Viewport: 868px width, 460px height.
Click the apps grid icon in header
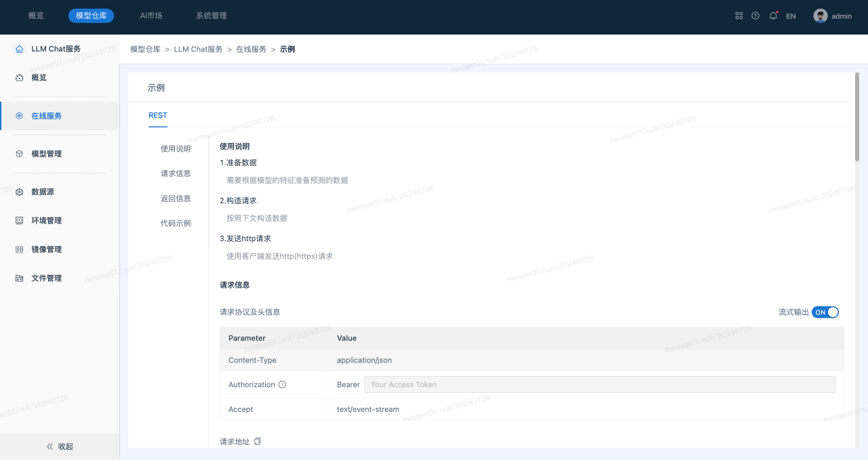[739, 16]
